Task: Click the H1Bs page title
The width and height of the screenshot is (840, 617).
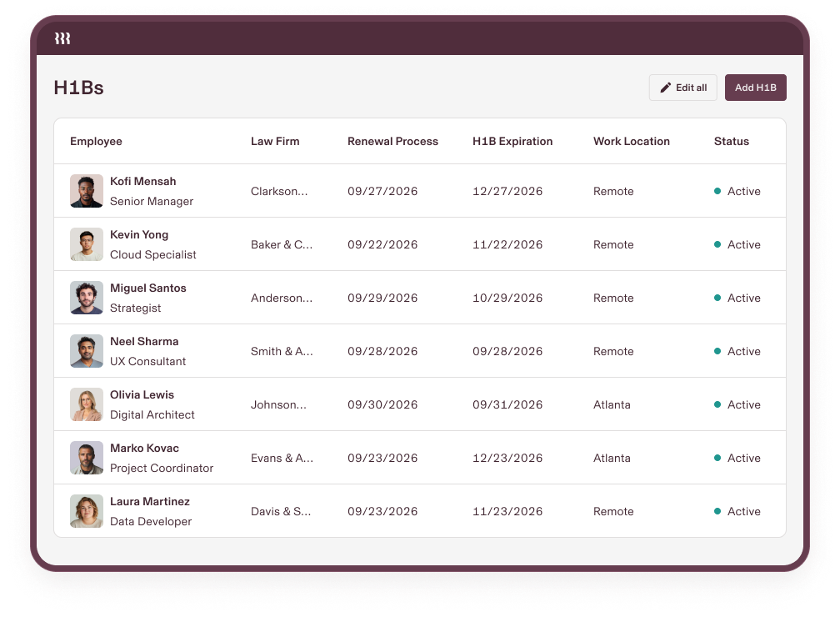Action: (x=78, y=88)
